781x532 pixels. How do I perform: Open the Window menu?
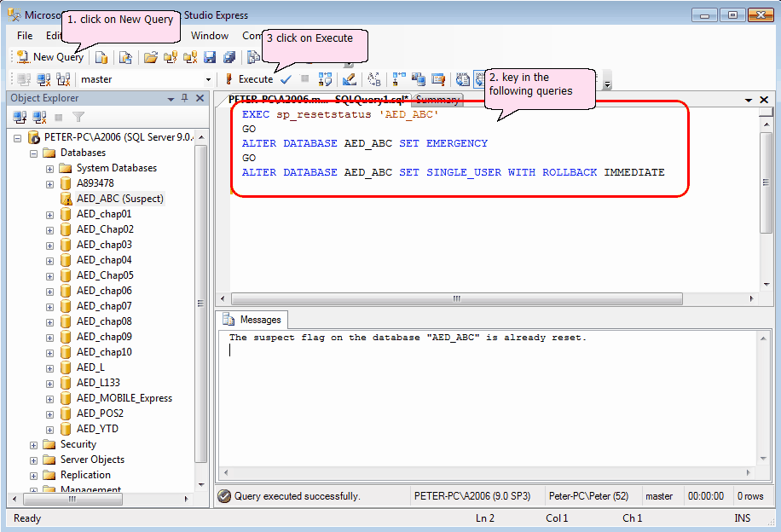[209, 35]
